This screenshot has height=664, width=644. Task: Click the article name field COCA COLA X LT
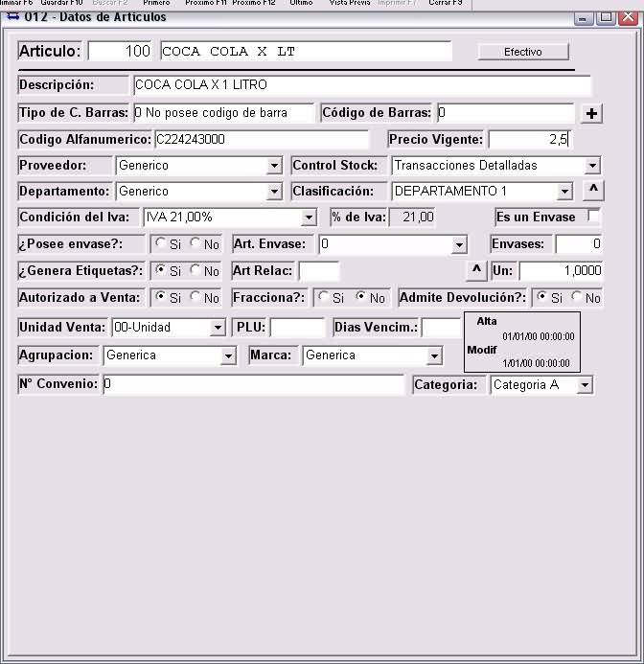click(x=306, y=51)
